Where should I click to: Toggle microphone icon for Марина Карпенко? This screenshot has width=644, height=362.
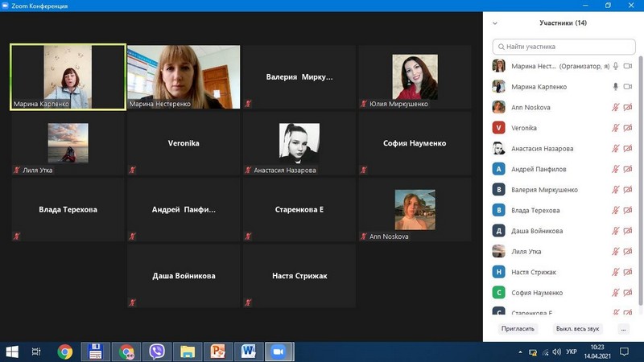click(615, 87)
